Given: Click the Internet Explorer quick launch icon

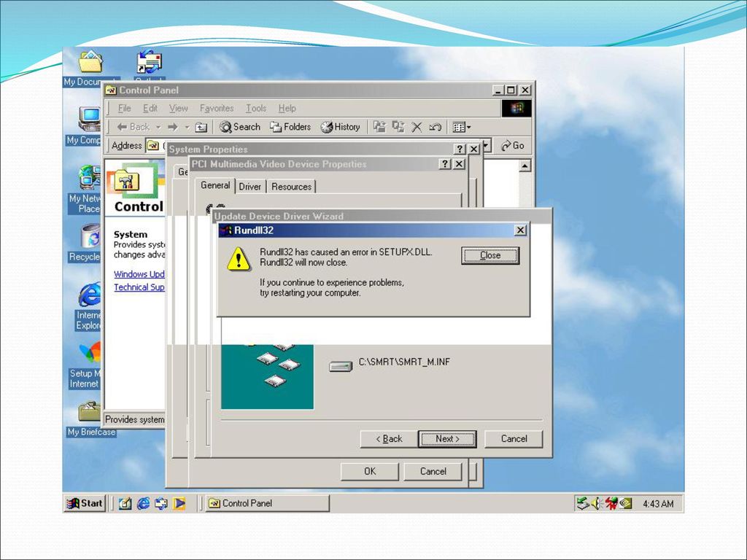Looking at the screenshot, I should (143, 503).
